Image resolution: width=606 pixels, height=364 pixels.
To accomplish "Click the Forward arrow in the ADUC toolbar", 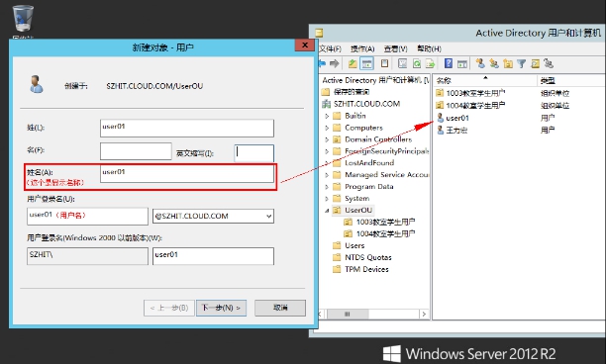I will coord(335,63).
